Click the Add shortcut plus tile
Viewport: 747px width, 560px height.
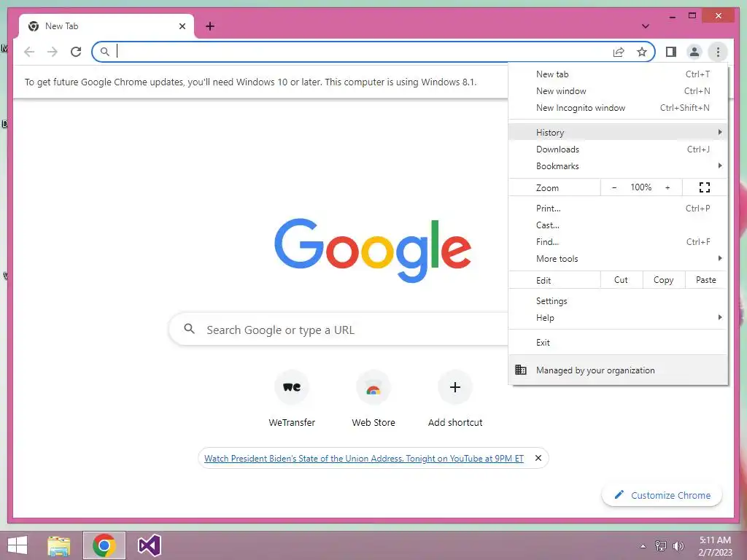coord(455,399)
